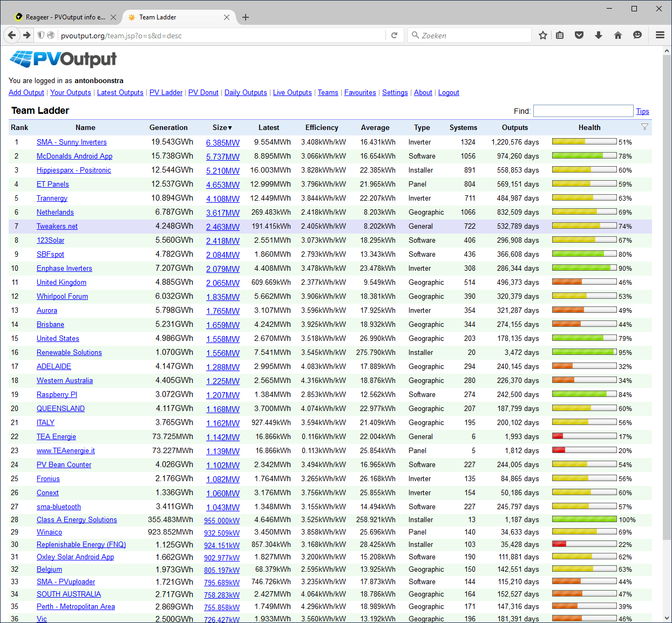Image resolution: width=672 pixels, height=623 pixels.
Task: Click health bar for McDonalds Android App
Action: point(585,155)
